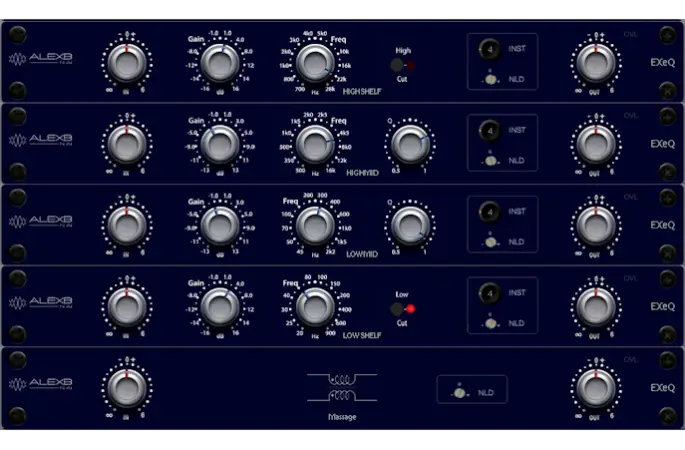Viewport: 685px width, 450px height.
Task: Flip the NLD switch on the Massage unit
Action: (459, 392)
